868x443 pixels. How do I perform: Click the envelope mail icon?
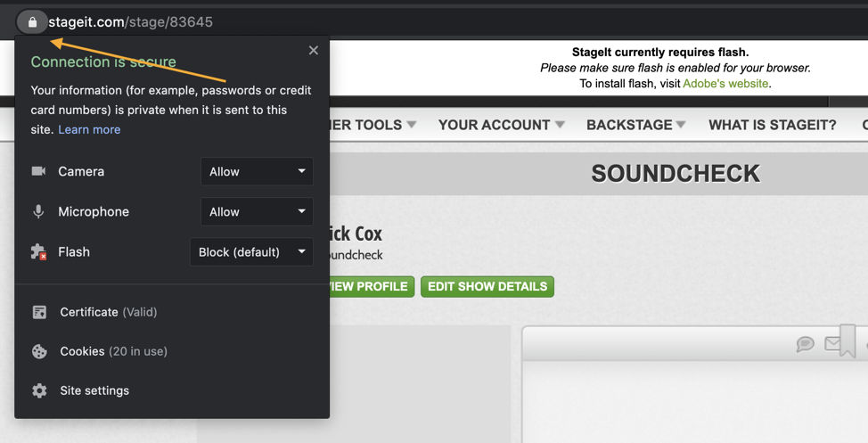[x=832, y=344]
